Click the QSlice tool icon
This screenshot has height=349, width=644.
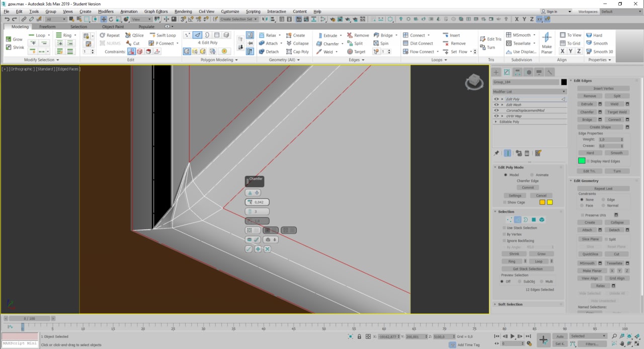point(128,35)
